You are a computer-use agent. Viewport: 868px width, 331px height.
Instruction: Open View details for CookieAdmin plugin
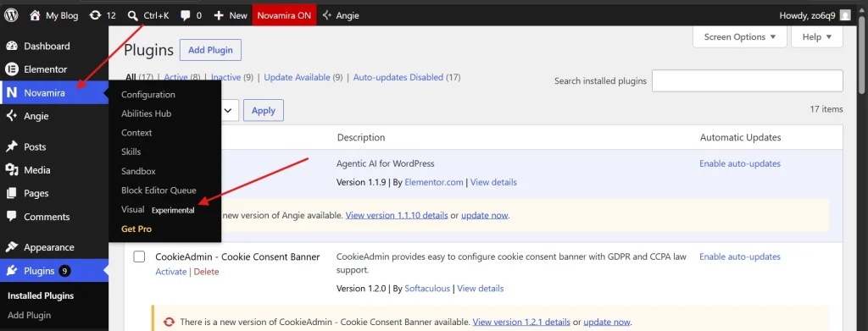click(481, 288)
